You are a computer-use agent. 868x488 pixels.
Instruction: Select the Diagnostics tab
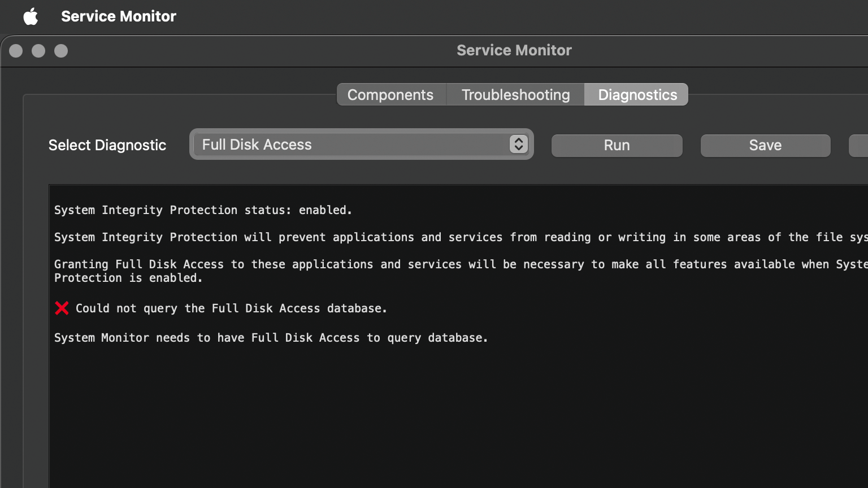pyautogui.click(x=637, y=95)
